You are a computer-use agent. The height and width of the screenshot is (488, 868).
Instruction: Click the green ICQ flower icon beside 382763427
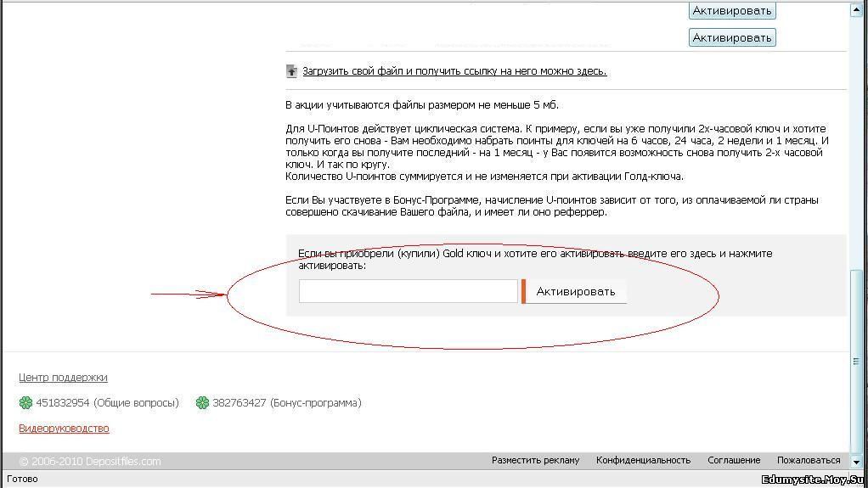[x=202, y=403]
